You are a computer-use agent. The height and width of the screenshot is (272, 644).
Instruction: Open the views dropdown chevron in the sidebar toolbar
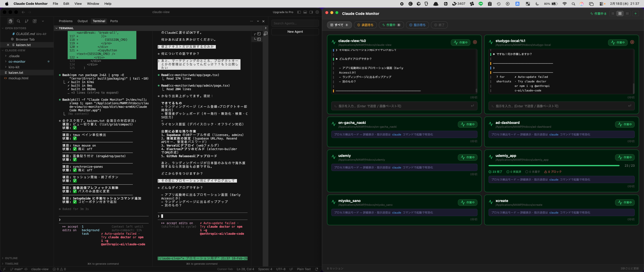click(43, 21)
